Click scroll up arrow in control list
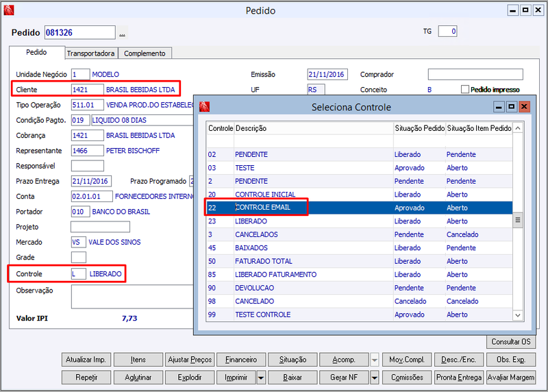The width and height of the screenshot is (548, 392). pyautogui.click(x=518, y=128)
